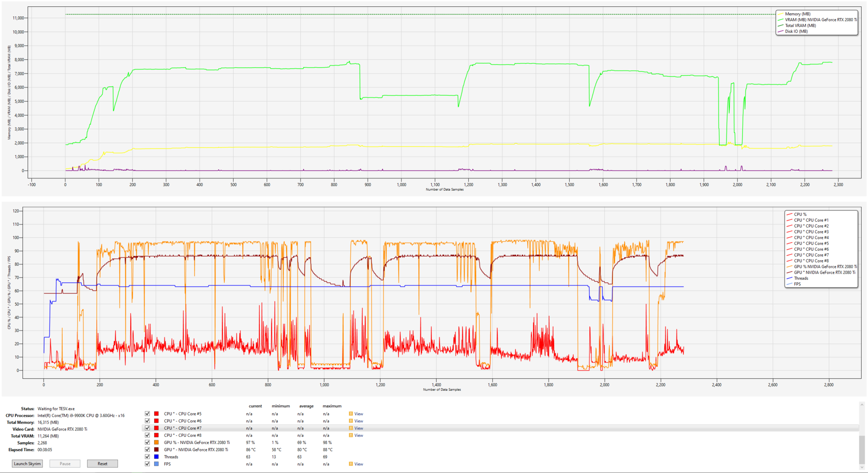Click the '00:38:05' elapsed time value

pyautogui.click(x=45, y=450)
